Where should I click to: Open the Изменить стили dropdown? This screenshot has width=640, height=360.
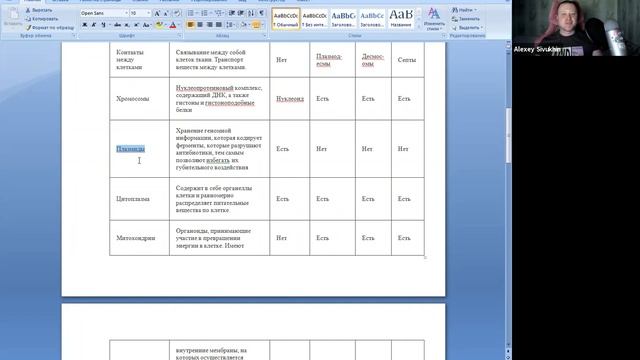(434, 20)
